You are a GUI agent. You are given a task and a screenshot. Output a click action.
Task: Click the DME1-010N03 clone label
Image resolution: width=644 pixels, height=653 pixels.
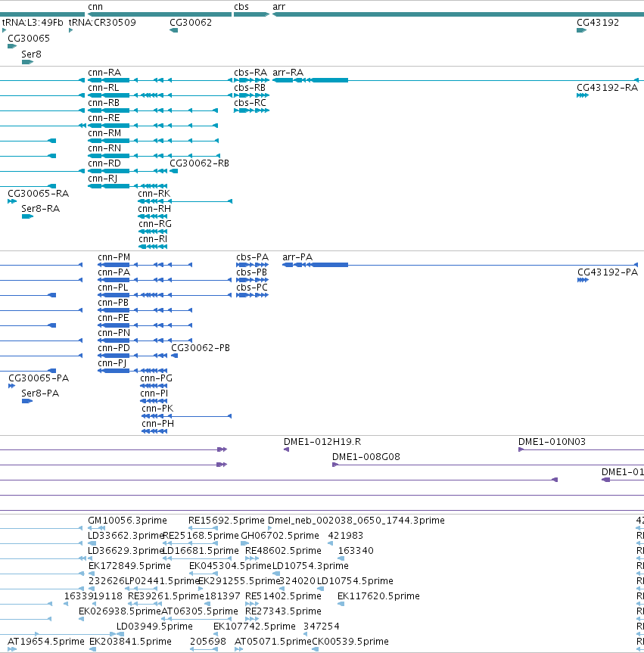click(x=552, y=442)
